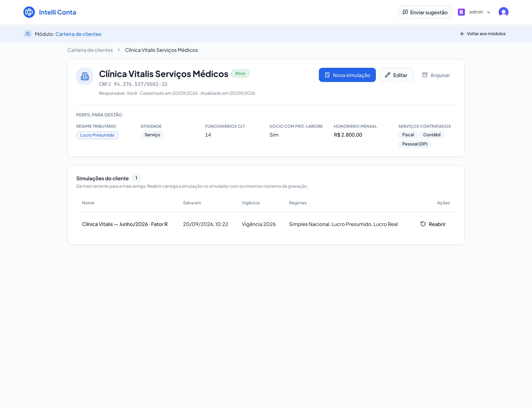
Task: Click the Enviar sugestão button
Action: (425, 12)
